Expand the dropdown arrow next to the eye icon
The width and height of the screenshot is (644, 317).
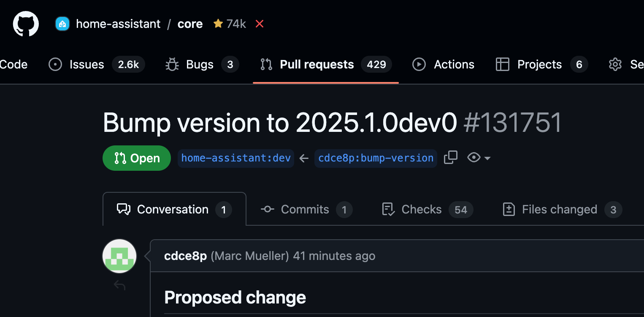[487, 158]
